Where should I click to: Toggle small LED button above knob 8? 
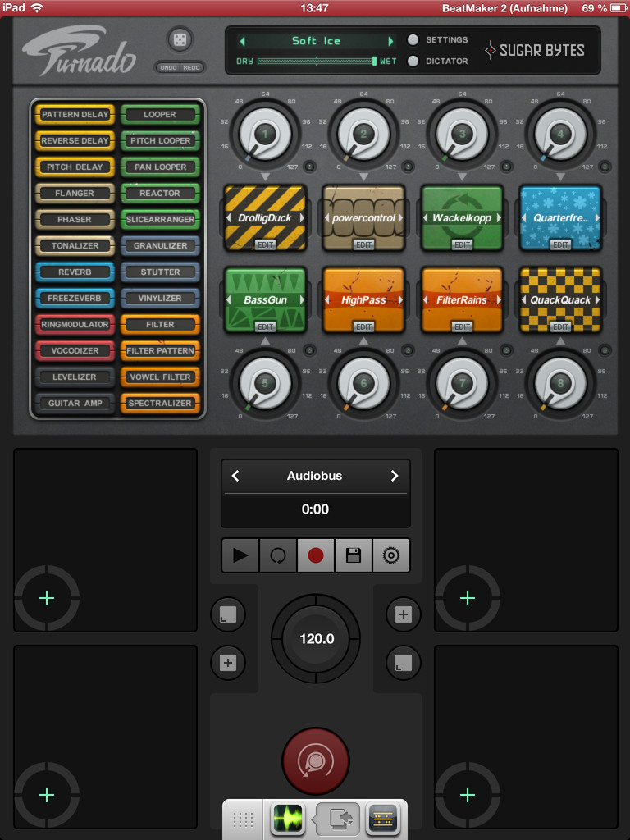pos(605,350)
